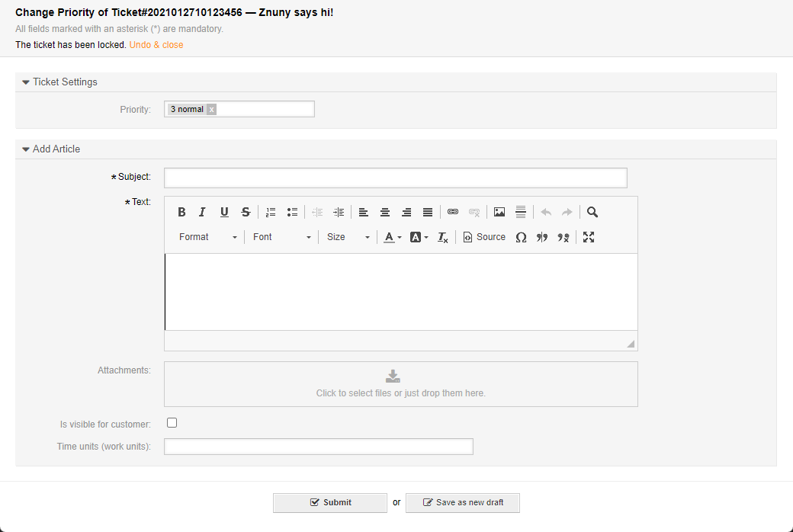Click the Subject input field
Image resolution: width=793 pixels, height=532 pixels.
[x=395, y=178]
